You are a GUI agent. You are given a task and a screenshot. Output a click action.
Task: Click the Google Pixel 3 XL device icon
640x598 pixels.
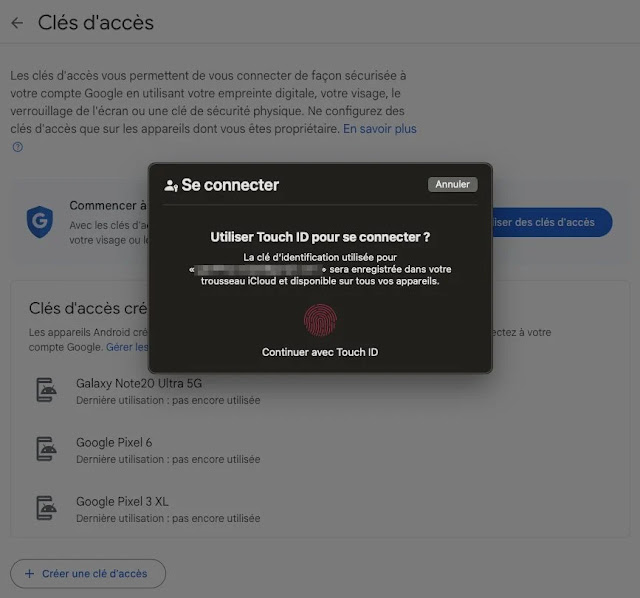click(x=46, y=508)
